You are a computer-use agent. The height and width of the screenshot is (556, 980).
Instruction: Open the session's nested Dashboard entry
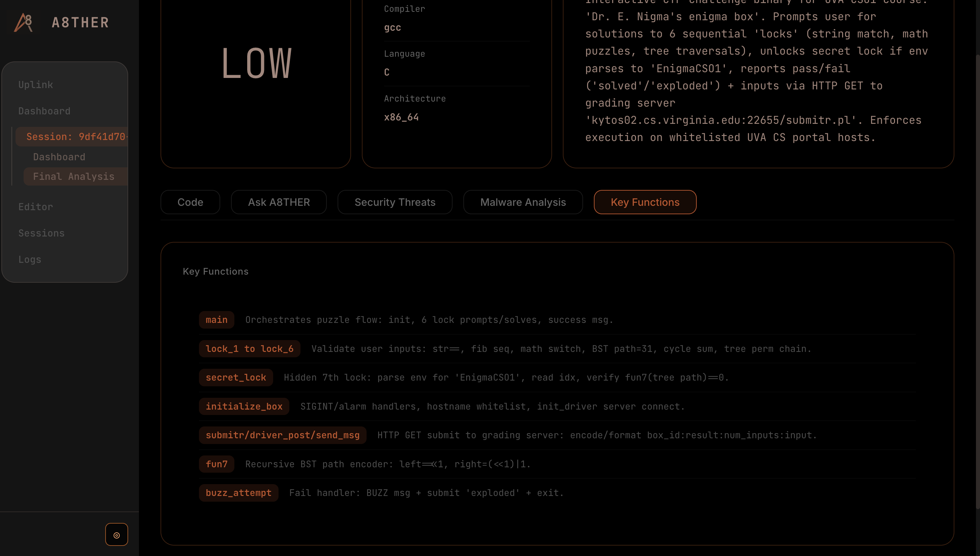[x=59, y=157]
